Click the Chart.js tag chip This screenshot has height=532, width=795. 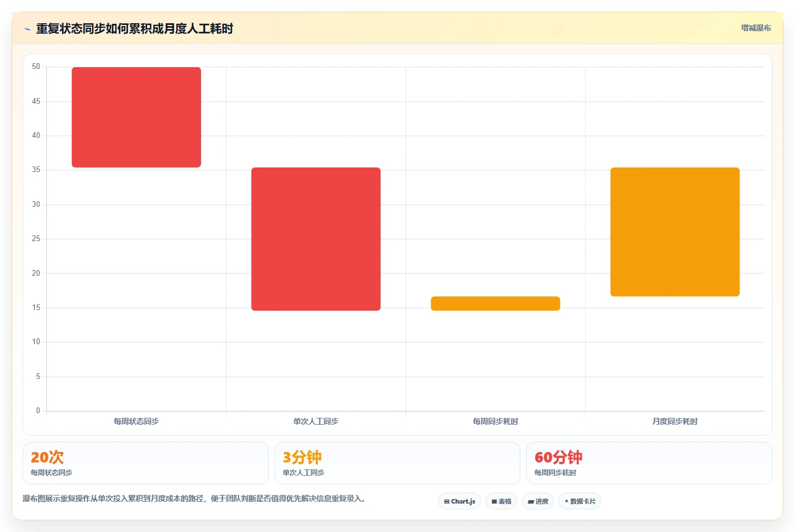[460, 501]
